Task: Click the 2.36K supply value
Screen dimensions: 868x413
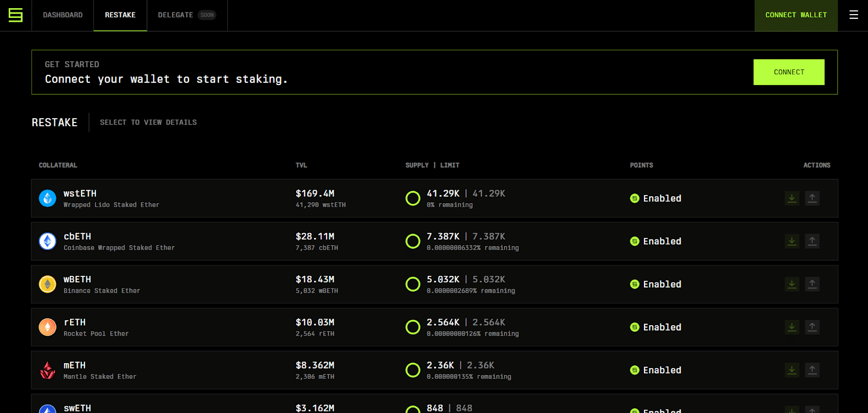Action: (441, 365)
